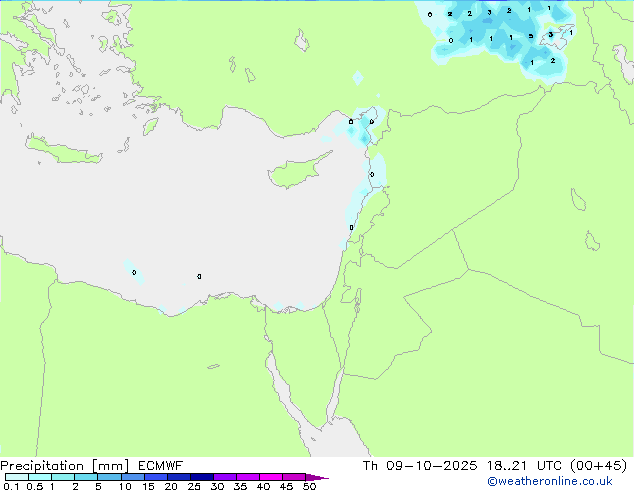Viewport: 634px width, 490px height.
Task: Click the island of Crete on map
Action: pyautogui.click(x=63, y=151)
